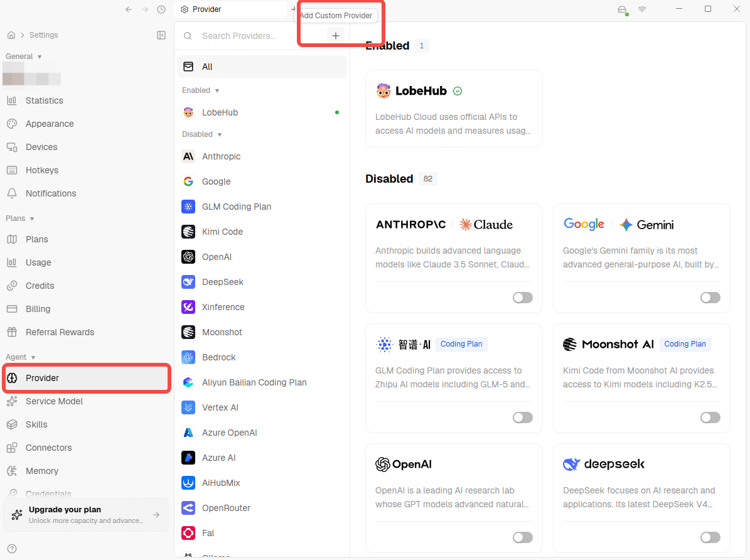Open the Credits page

tap(86, 286)
